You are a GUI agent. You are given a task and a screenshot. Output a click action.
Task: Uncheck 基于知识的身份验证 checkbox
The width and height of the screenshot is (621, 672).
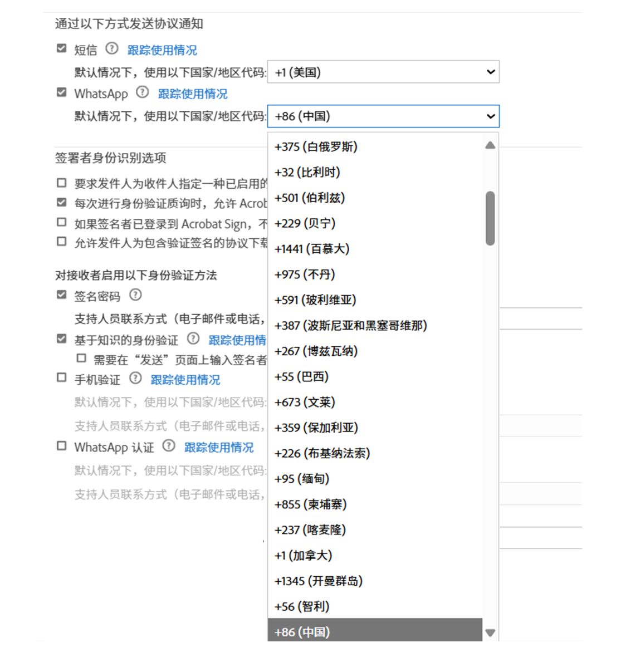(62, 339)
